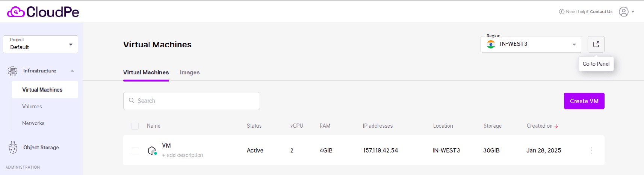
Task: Tick the checkbox for the VM row
Action: pyautogui.click(x=135, y=151)
